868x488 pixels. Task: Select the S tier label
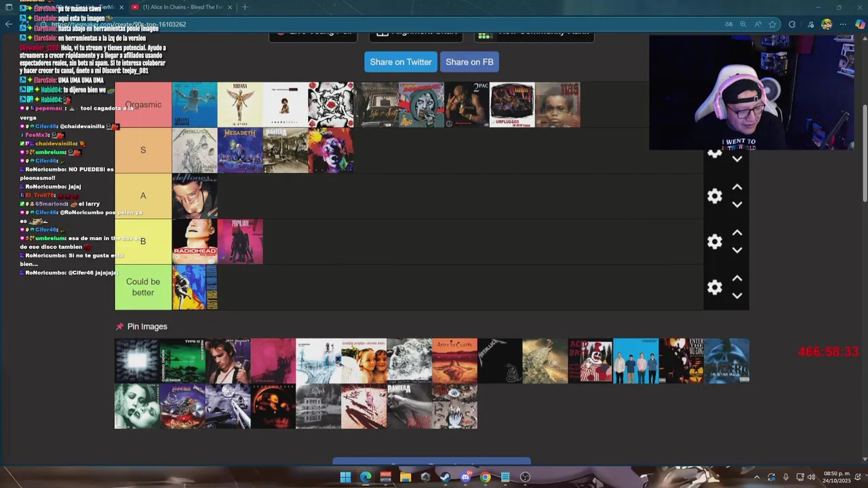[x=143, y=150]
